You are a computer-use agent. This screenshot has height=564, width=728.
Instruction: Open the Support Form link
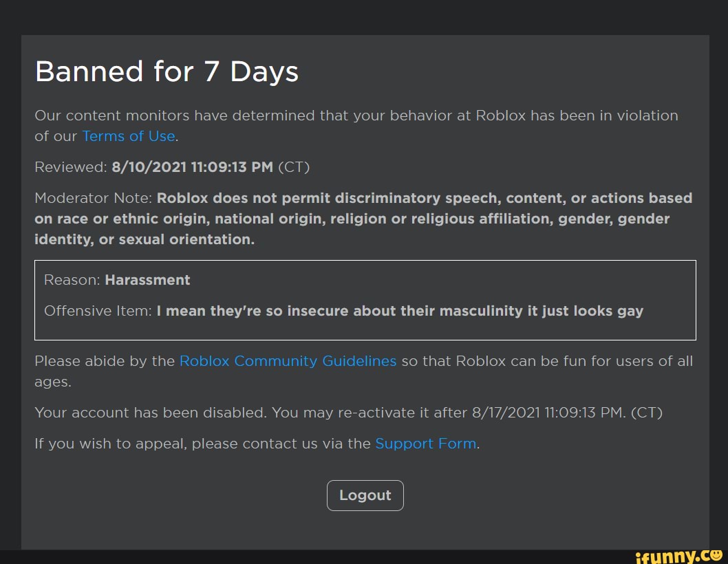click(425, 444)
